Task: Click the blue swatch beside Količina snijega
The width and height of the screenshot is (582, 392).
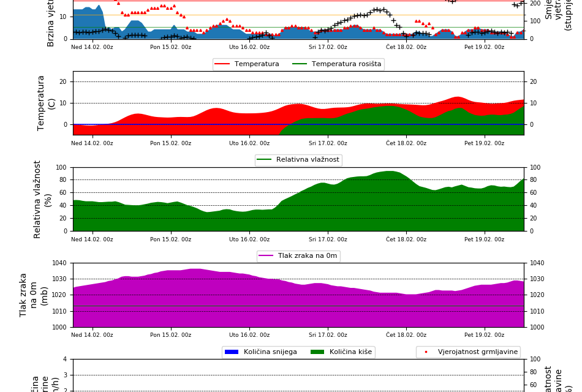Action: pos(232,352)
